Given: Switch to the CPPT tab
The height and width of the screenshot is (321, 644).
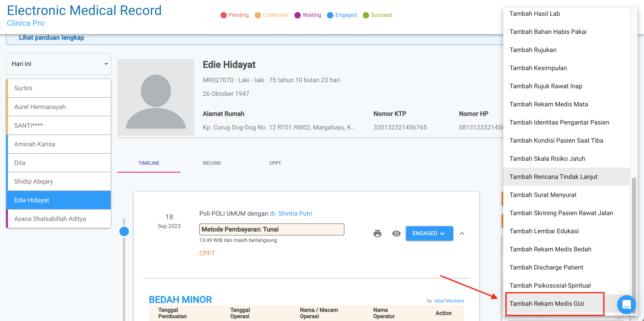Looking at the screenshot, I should click(x=275, y=163).
